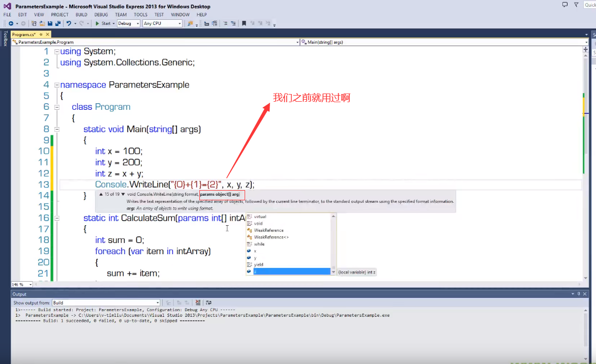Open the BUILD menu
This screenshot has height=364, width=596.
[81, 15]
